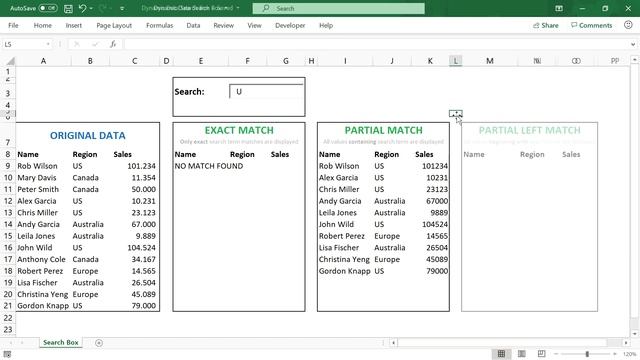Click vertical scrollbar down arrow
640x360 pixels.
click(634, 333)
